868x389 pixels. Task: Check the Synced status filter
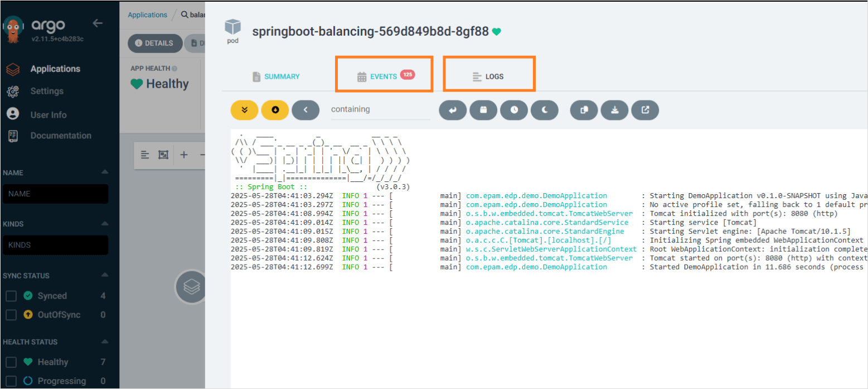(x=11, y=296)
